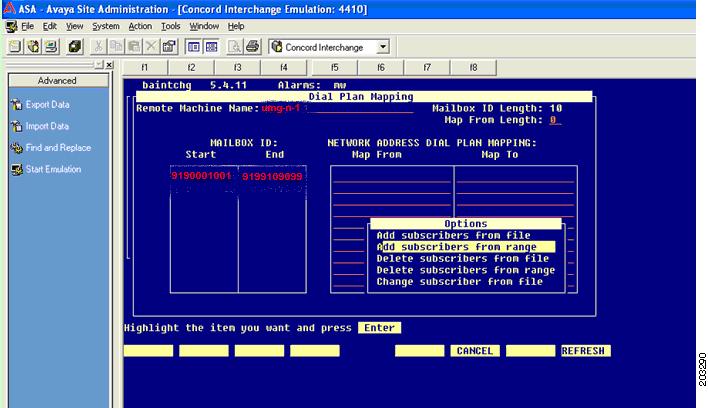Click the Start Emulation icon

(x=16, y=169)
